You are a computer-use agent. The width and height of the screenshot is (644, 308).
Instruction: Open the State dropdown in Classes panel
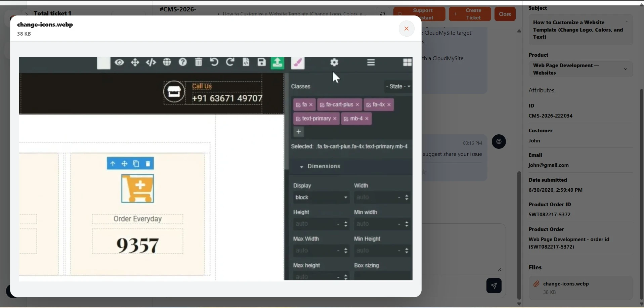pyautogui.click(x=398, y=86)
